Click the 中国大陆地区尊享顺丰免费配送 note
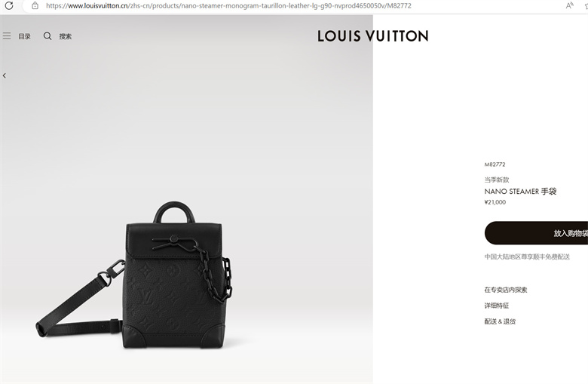 point(527,257)
